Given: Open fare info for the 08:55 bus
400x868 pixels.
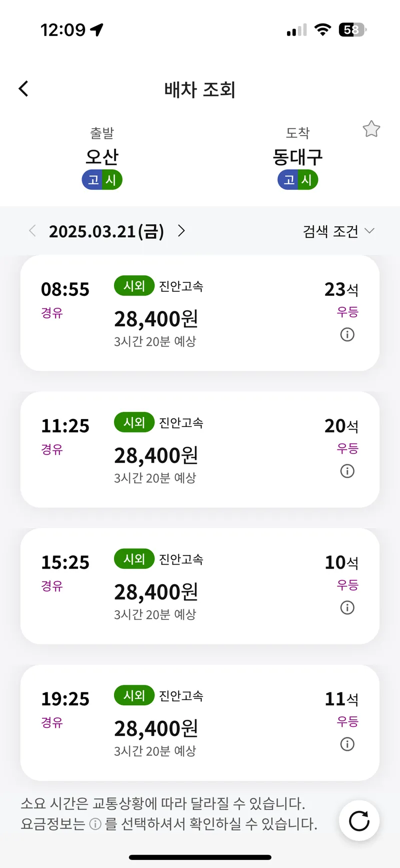Looking at the screenshot, I should coord(347,334).
